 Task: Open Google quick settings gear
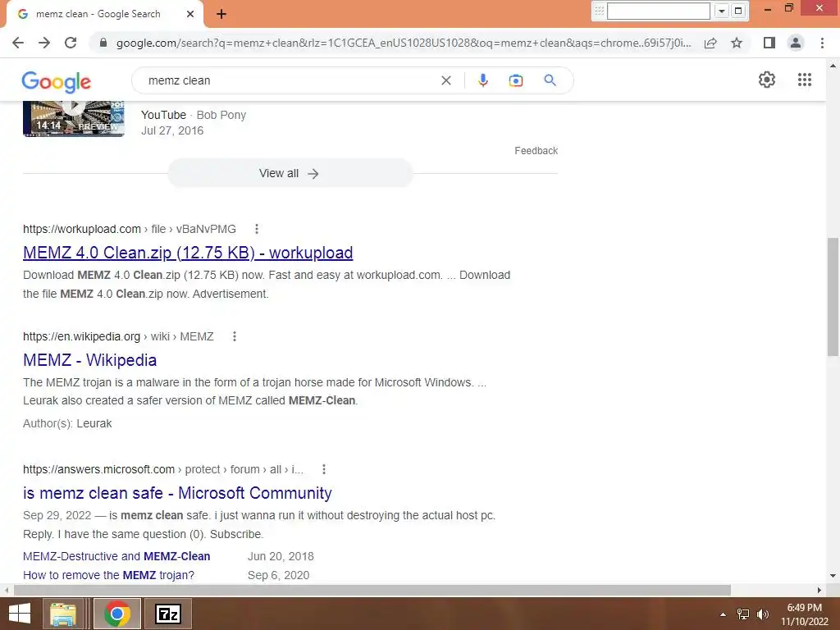click(767, 80)
